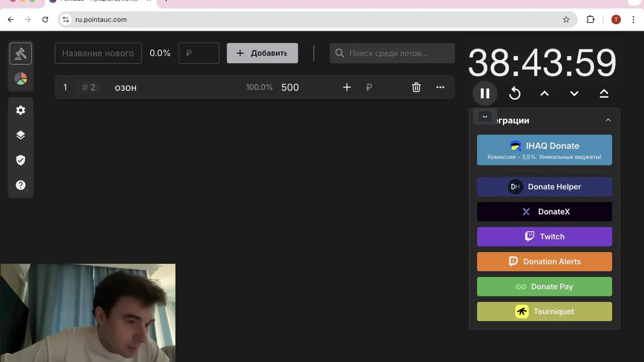This screenshot has height=362, width=644.
Task: Click Добавить button to add lot
Action: point(262,53)
